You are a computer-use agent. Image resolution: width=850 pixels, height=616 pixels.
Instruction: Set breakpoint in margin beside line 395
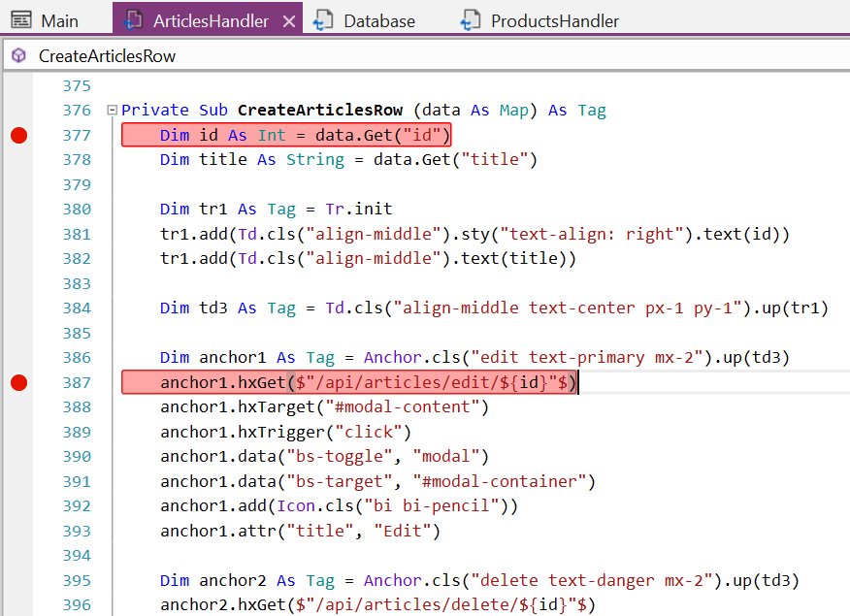click(x=19, y=580)
